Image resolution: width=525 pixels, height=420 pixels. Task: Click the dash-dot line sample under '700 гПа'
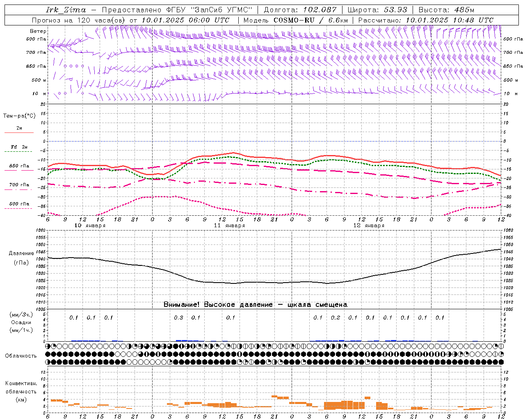point(19,189)
